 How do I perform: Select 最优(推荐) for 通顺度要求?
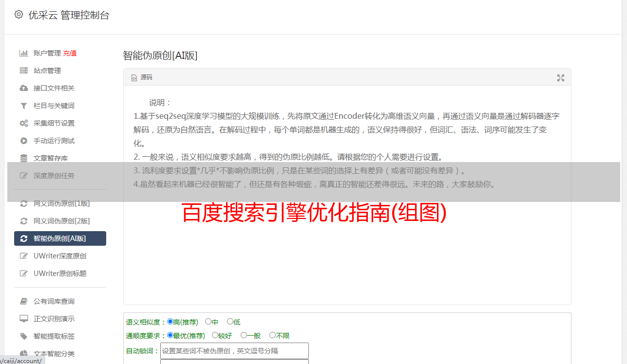pyautogui.click(x=170, y=335)
